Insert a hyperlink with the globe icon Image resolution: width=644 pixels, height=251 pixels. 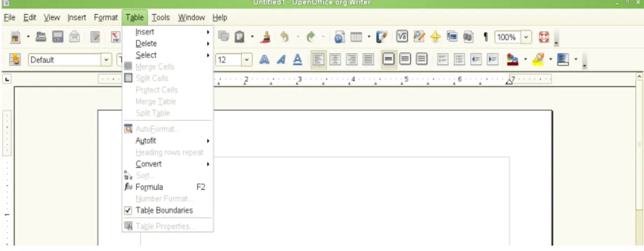pyautogui.click(x=339, y=37)
